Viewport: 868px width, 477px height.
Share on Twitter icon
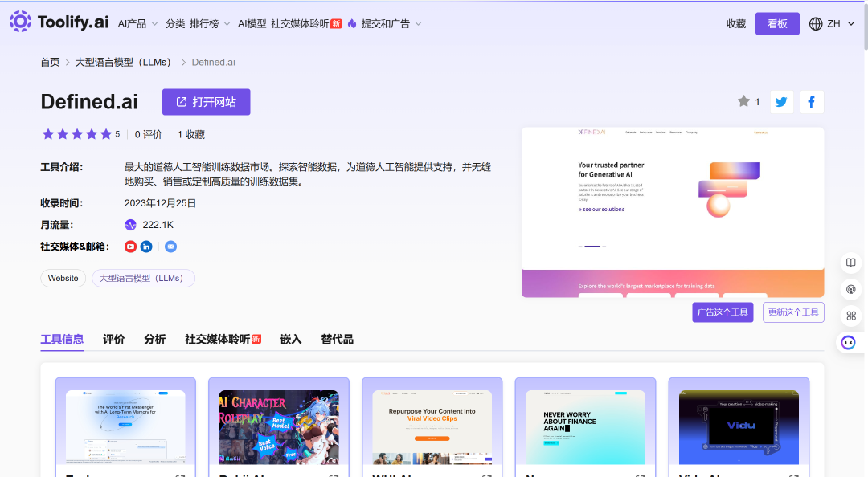click(782, 102)
